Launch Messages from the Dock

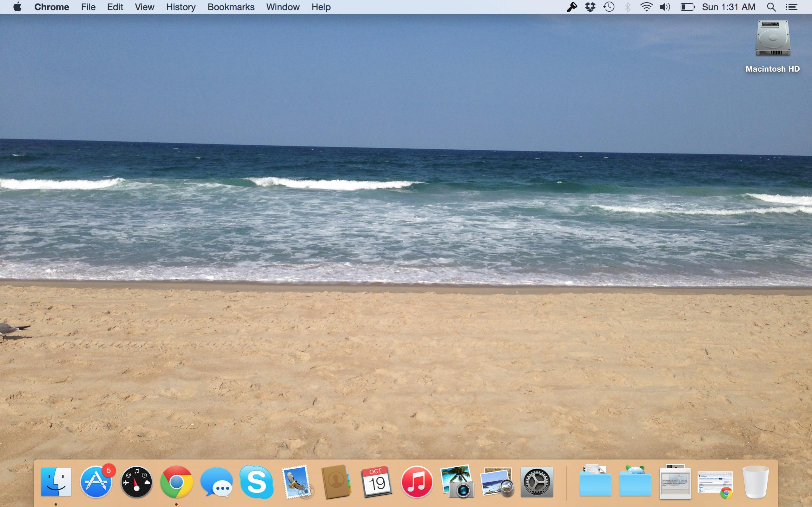[216, 482]
